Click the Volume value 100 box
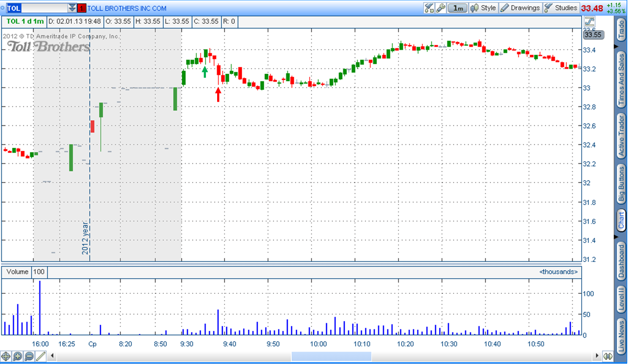The width and height of the screenshot is (629, 364). [39, 272]
